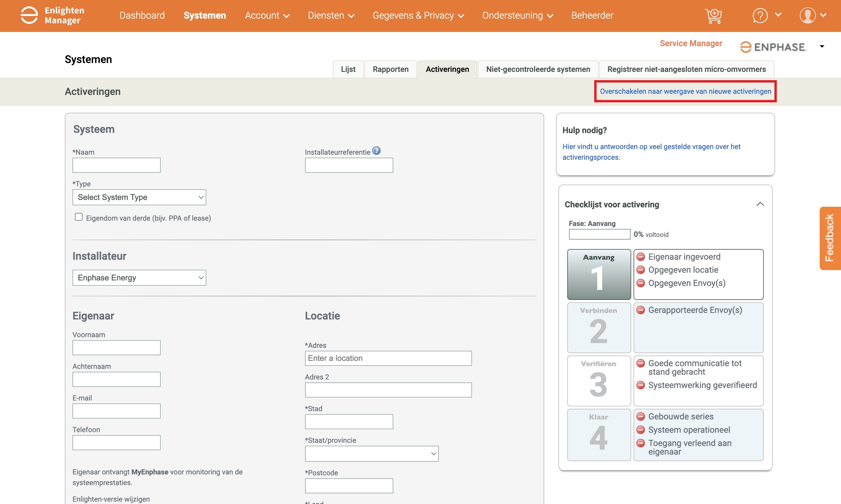Click the E-mail input field
This screenshot has width=841, height=504.
pyautogui.click(x=116, y=411)
